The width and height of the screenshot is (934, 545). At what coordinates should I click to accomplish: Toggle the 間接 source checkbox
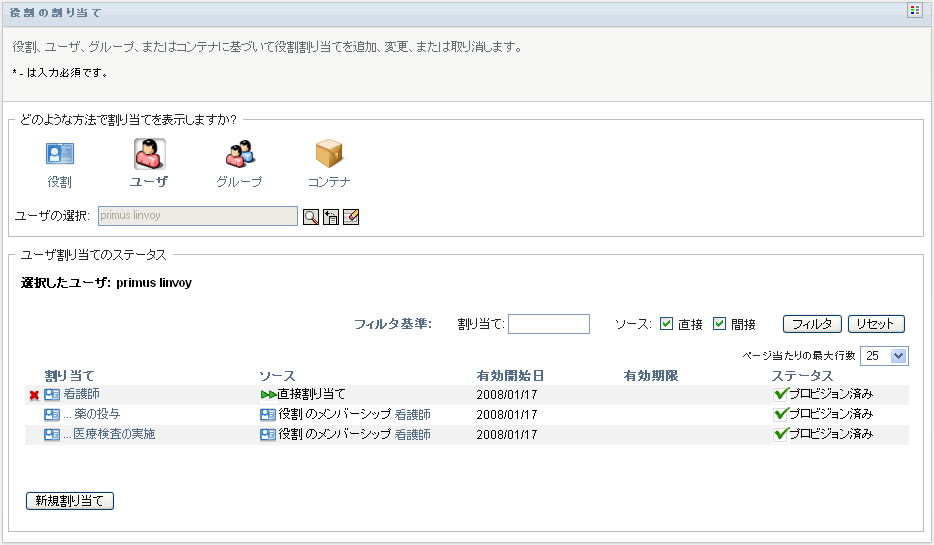(720, 323)
